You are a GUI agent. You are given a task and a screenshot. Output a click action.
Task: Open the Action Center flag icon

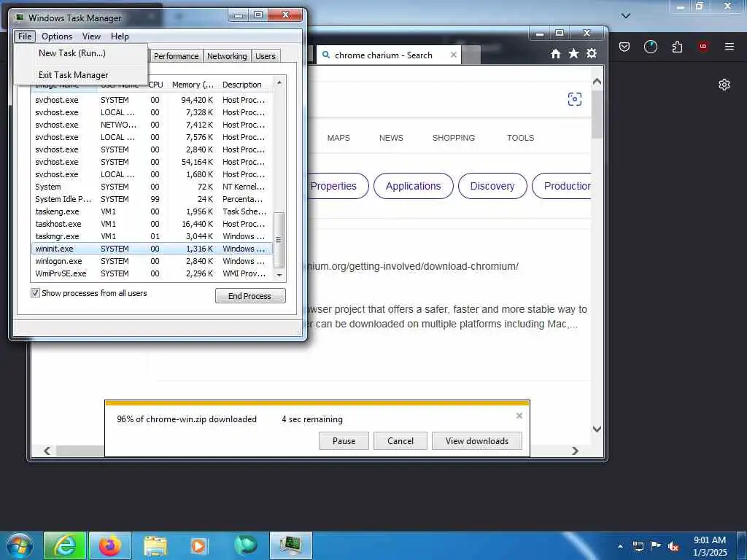click(x=656, y=546)
